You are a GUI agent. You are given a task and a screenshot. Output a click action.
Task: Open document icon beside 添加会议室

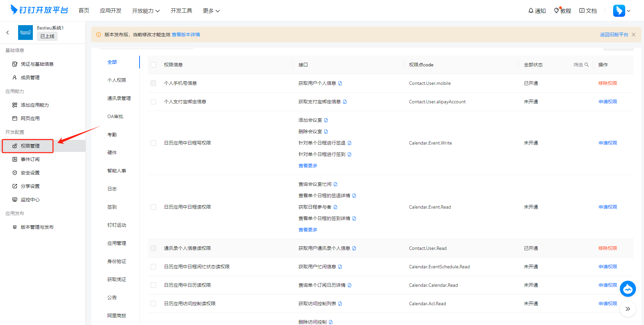[x=326, y=120]
